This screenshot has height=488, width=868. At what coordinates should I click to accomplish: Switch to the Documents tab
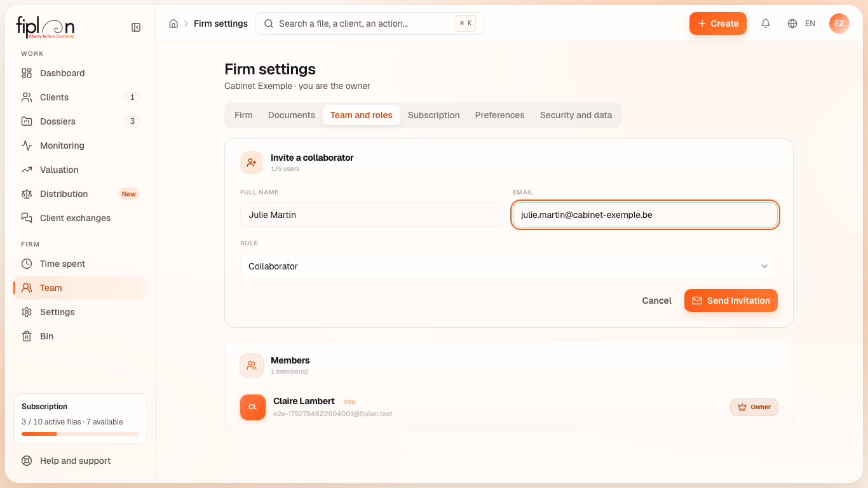click(x=292, y=115)
